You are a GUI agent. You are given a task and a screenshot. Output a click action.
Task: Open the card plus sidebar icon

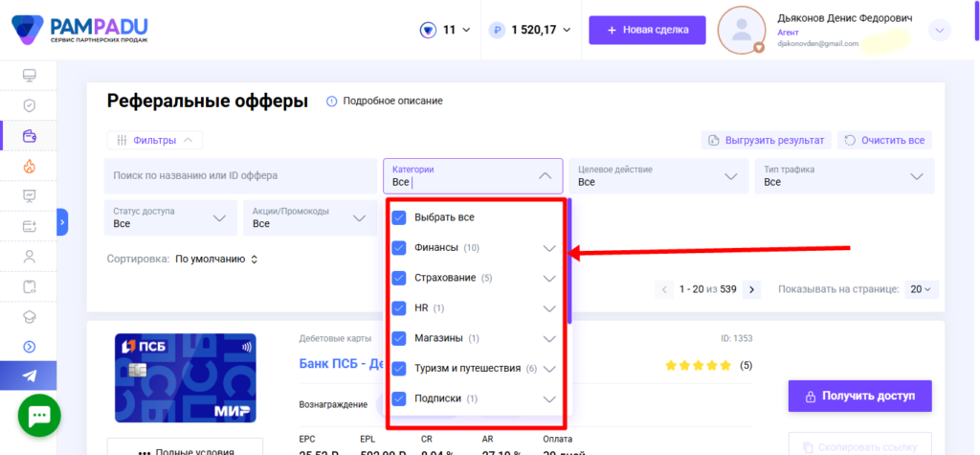click(x=29, y=226)
